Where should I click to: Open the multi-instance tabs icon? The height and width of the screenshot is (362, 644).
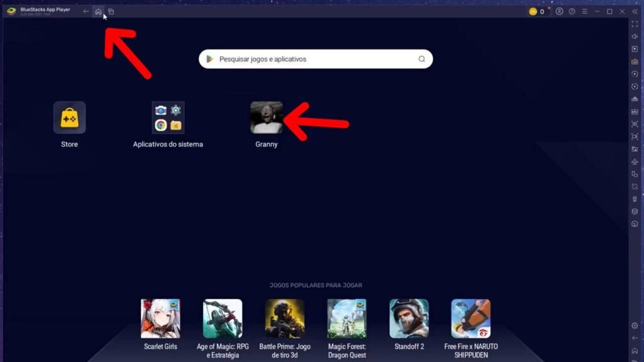coord(111,11)
